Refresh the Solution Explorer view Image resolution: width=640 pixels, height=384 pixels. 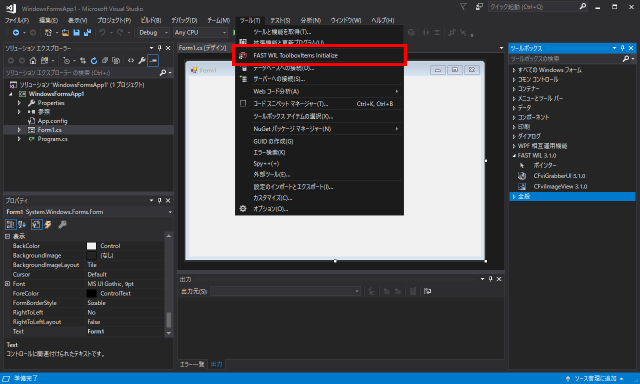coord(94,60)
